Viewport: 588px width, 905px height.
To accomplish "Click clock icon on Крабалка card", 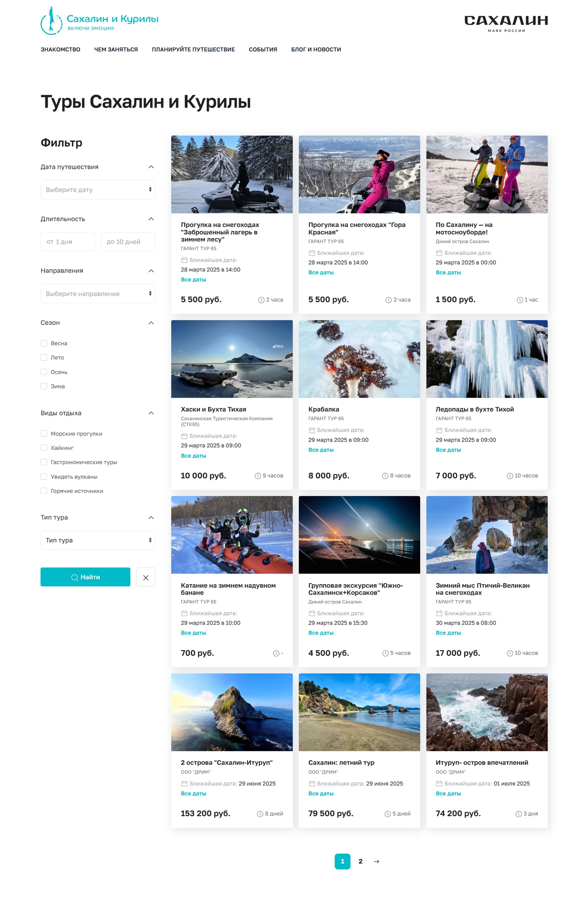I will coord(385,476).
